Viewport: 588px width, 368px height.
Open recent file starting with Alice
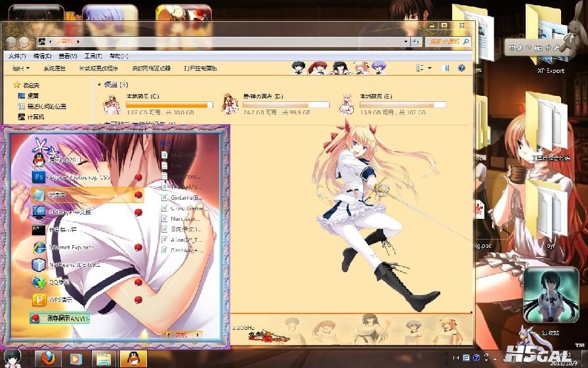[x=182, y=240]
